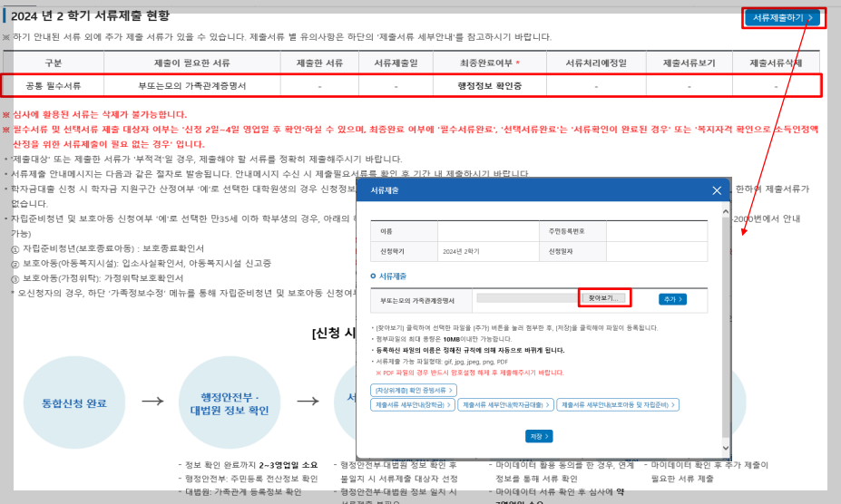This screenshot has width=841, height=504.
Task: Open 제출서류 세부안내(장학금) link
Action: 413,405
